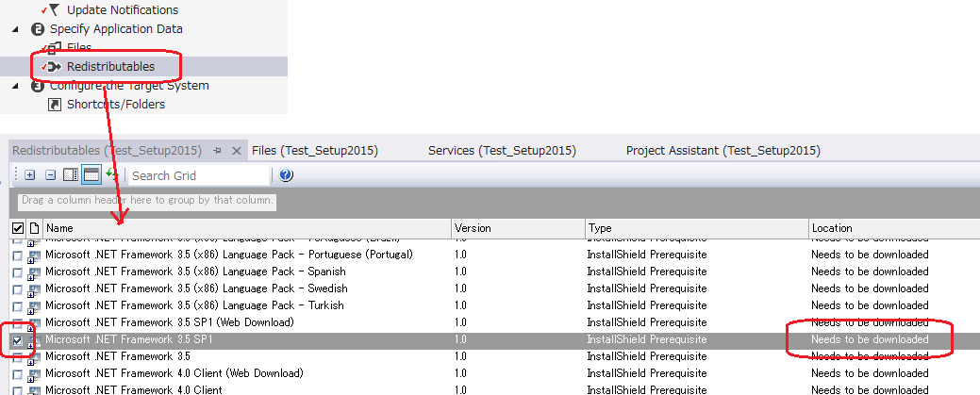Check Spanish Language Pack checkbox
This screenshot has width=980, height=395.
[x=18, y=272]
